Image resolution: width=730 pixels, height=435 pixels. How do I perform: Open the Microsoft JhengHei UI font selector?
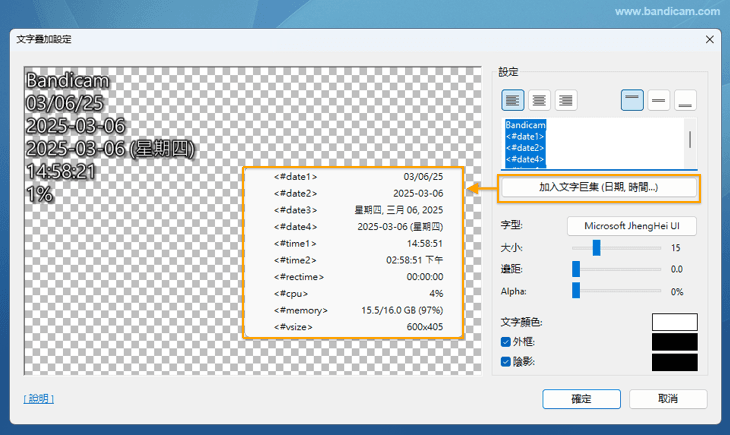coord(632,226)
